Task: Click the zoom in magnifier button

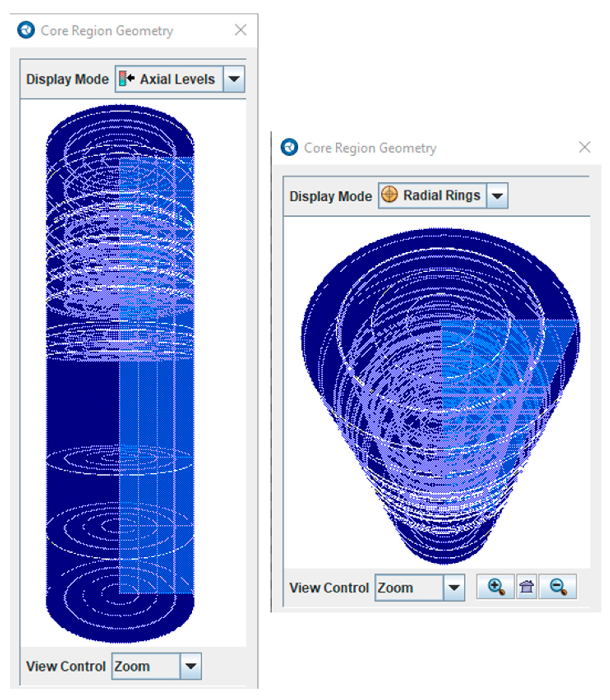Action: tap(495, 586)
